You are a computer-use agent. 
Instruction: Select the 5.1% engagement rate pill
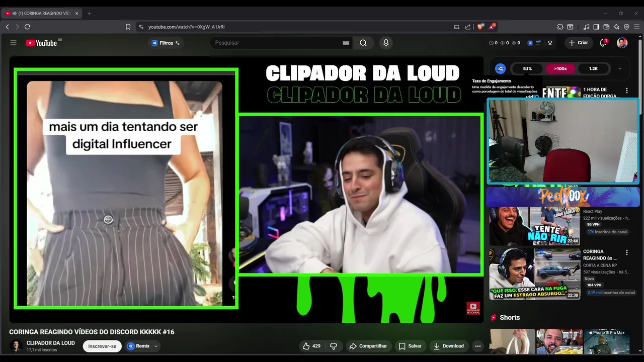(527, 68)
